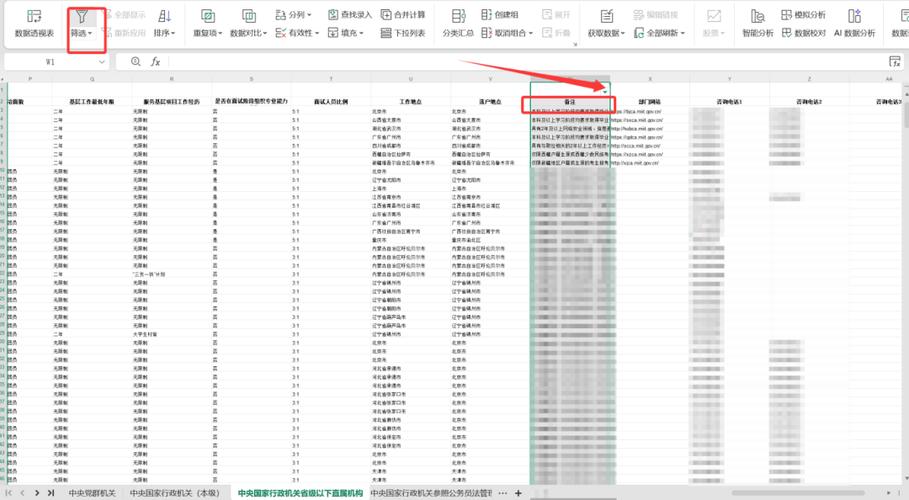Click the AI 数据分析 icon
Viewport: 909px width, 500px height.
click(x=855, y=16)
